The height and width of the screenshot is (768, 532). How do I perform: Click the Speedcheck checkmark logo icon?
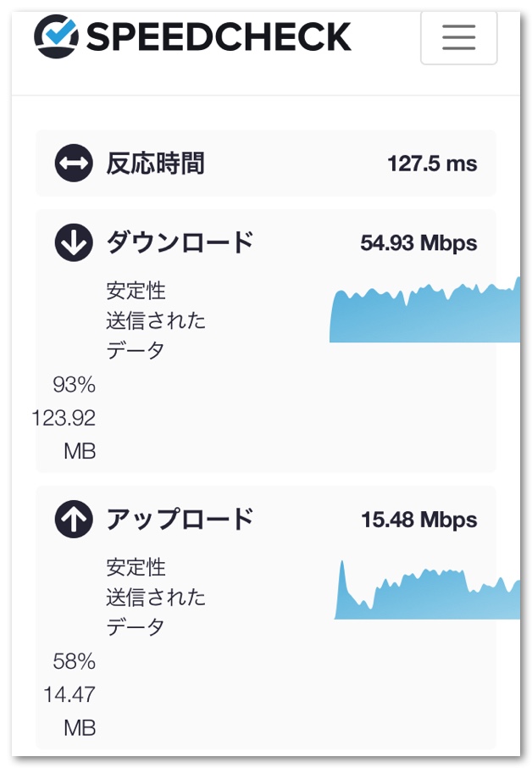point(57,36)
